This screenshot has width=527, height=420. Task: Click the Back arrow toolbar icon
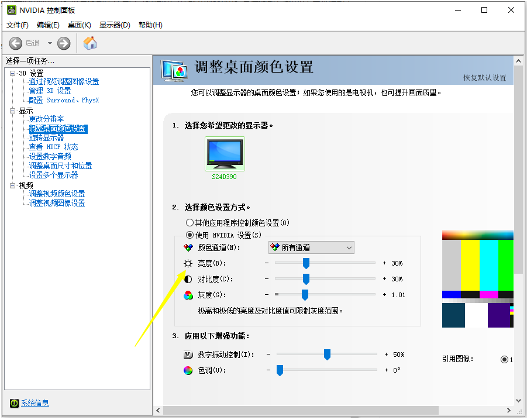[x=16, y=43]
